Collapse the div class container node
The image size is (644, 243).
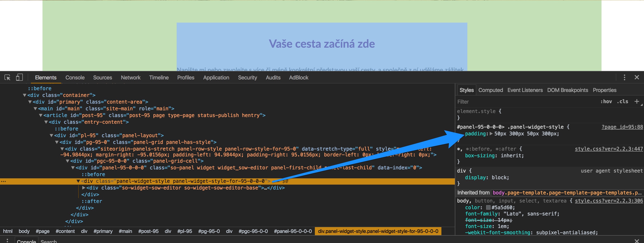point(25,95)
